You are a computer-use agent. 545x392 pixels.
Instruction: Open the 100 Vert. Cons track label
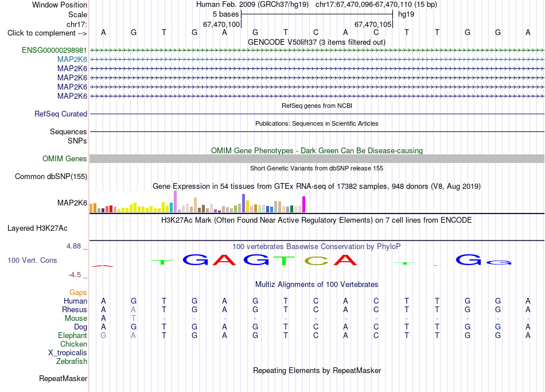[x=32, y=260]
